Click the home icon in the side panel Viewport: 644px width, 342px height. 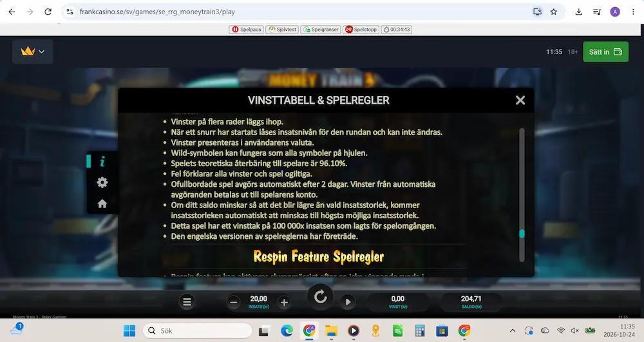click(x=102, y=204)
